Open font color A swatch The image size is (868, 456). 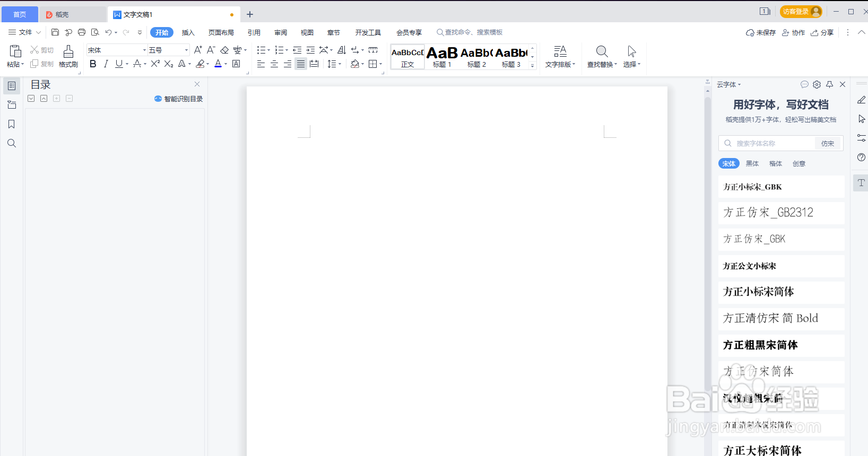coord(218,64)
